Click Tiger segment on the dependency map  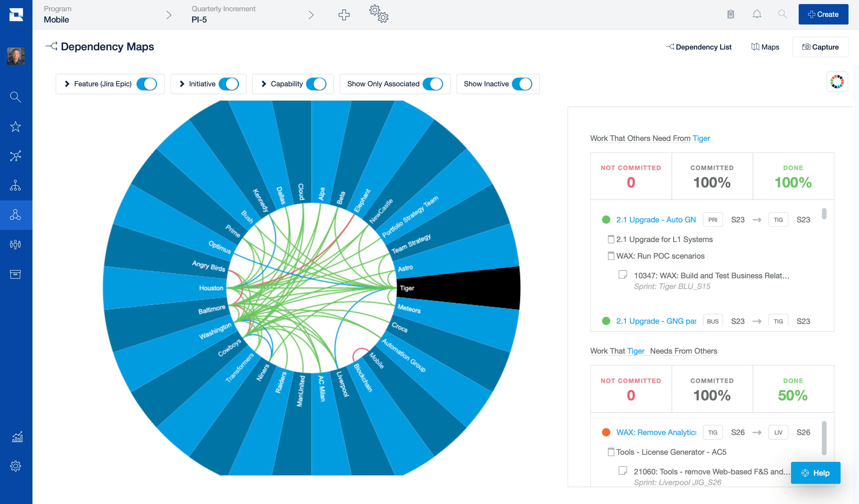(457, 289)
